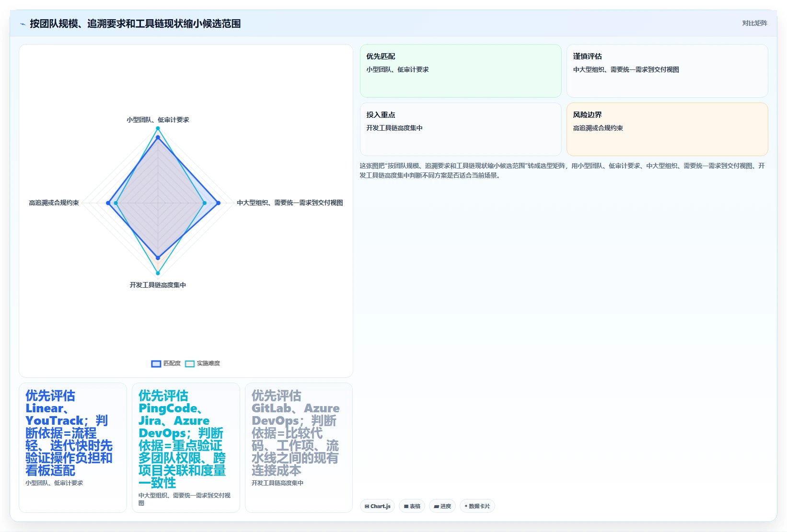Screen dimensions: 787x532
Task: Click the 小型团队 caption under Linear card
Action: (54, 483)
